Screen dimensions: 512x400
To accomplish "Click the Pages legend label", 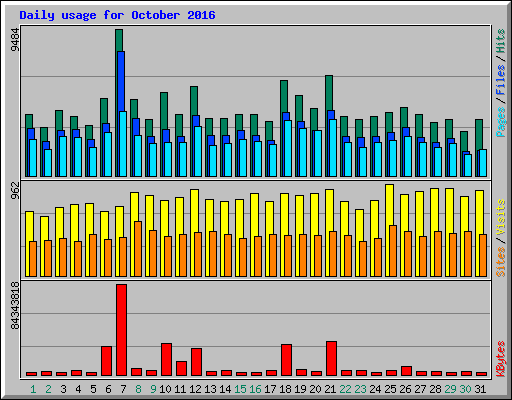I will coord(500,122).
